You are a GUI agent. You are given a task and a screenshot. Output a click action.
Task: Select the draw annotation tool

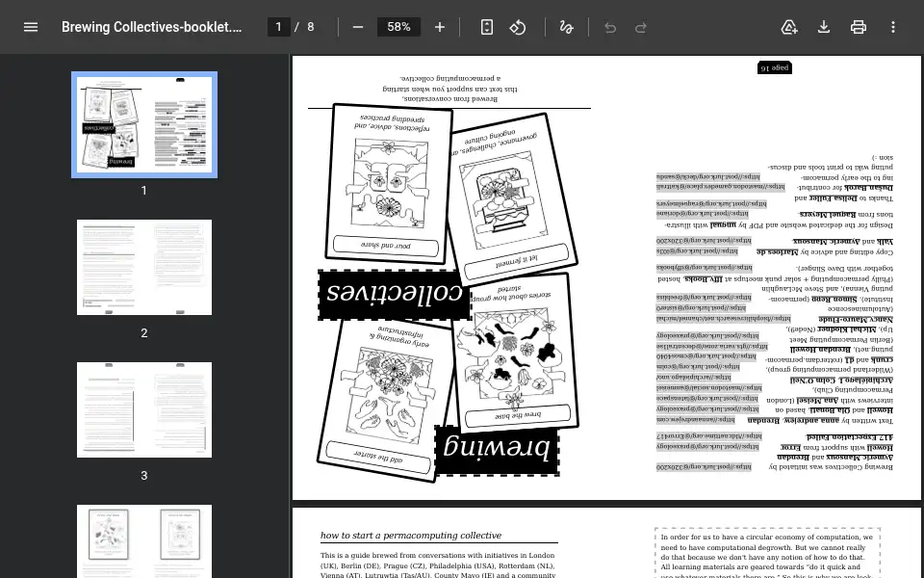click(566, 27)
